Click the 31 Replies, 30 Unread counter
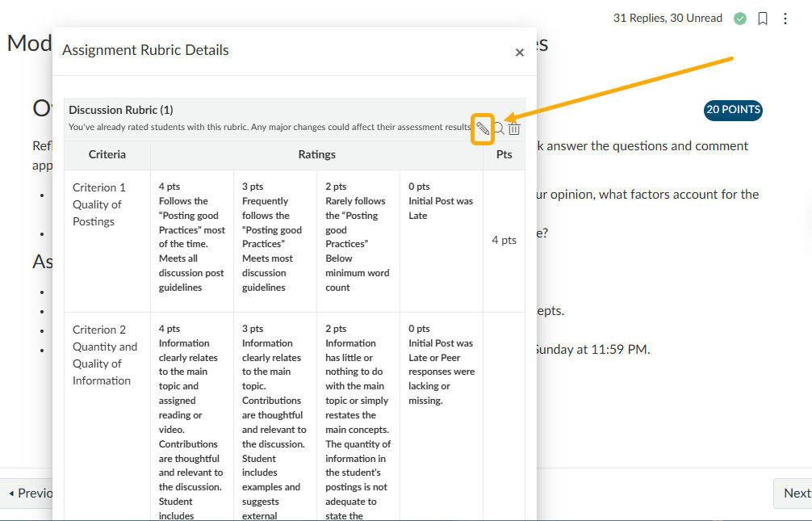 pos(668,18)
